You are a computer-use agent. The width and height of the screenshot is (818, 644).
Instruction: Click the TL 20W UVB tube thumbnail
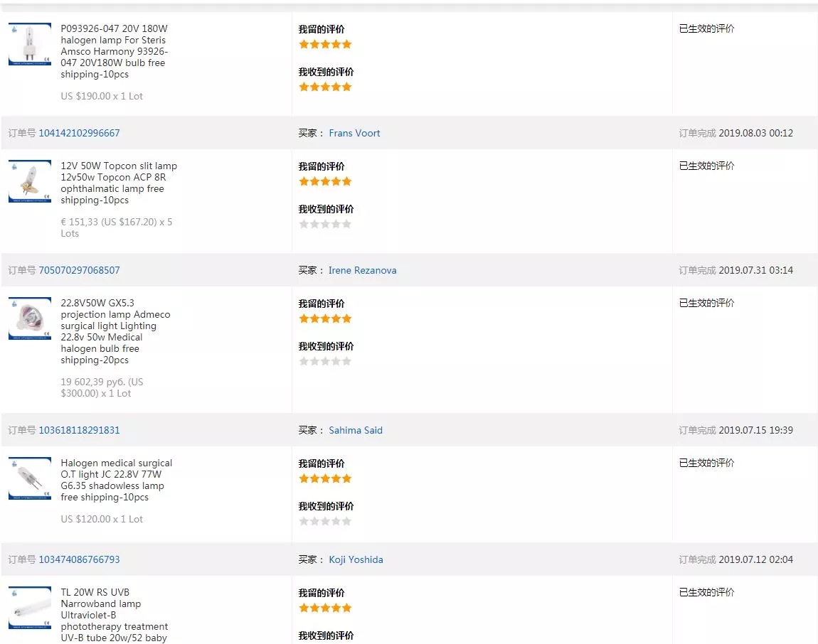click(30, 608)
